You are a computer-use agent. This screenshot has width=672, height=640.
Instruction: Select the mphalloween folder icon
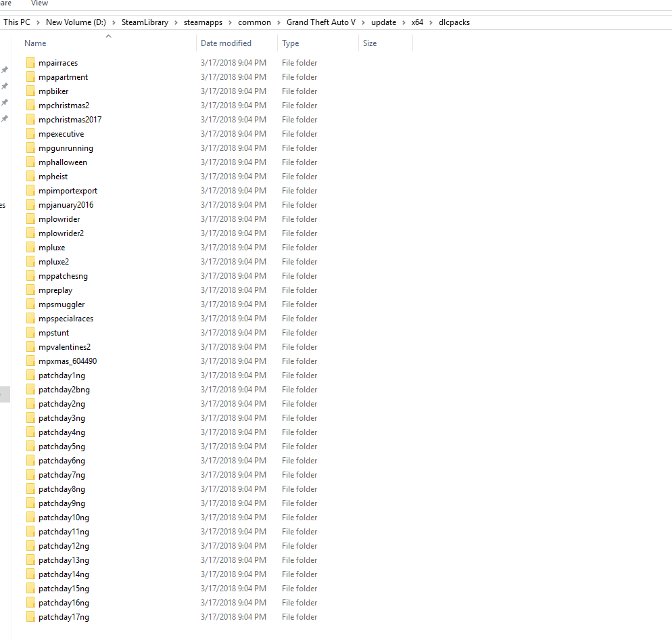[x=30, y=162]
